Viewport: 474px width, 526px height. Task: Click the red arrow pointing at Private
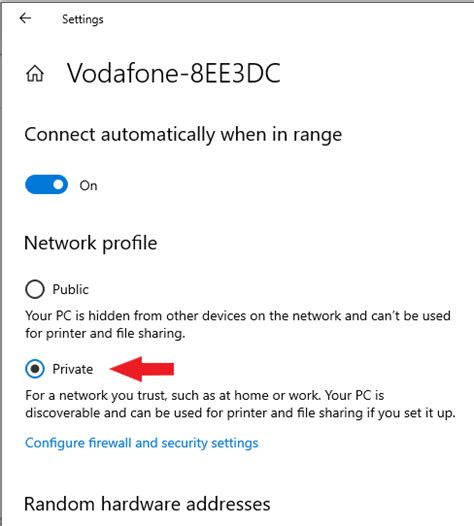tap(142, 369)
